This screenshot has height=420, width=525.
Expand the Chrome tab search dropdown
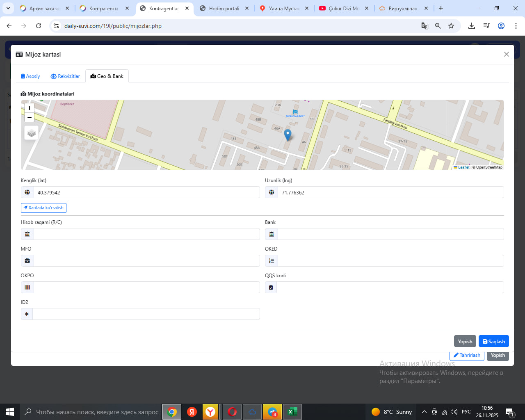point(8,8)
